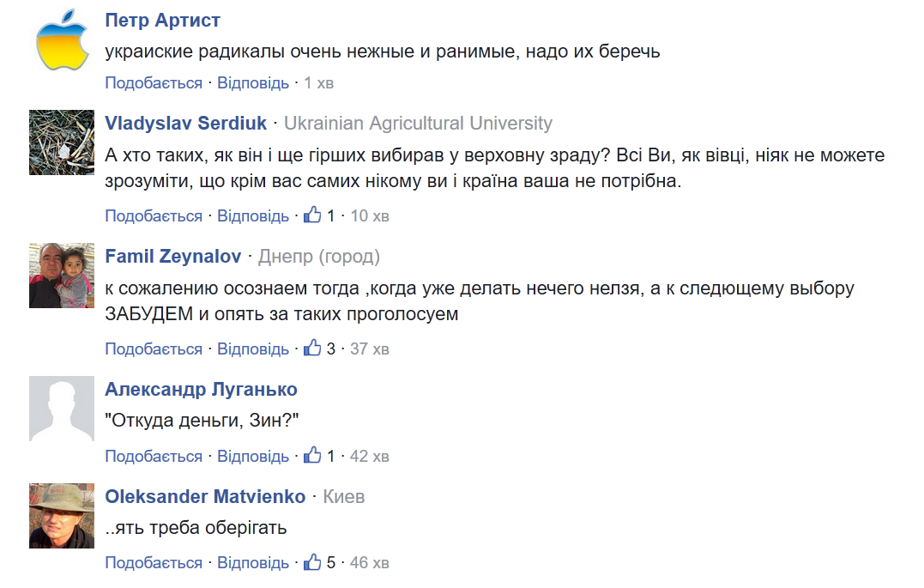Open Oleksander Matvienko's profile name link

pos(205,496)
